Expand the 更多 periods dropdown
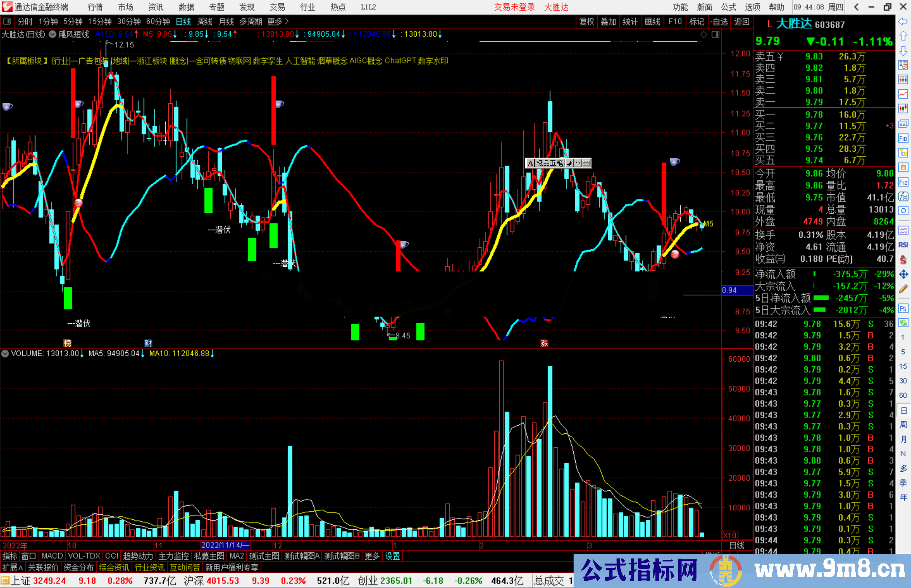911x588 pixels. coord(278,21)
